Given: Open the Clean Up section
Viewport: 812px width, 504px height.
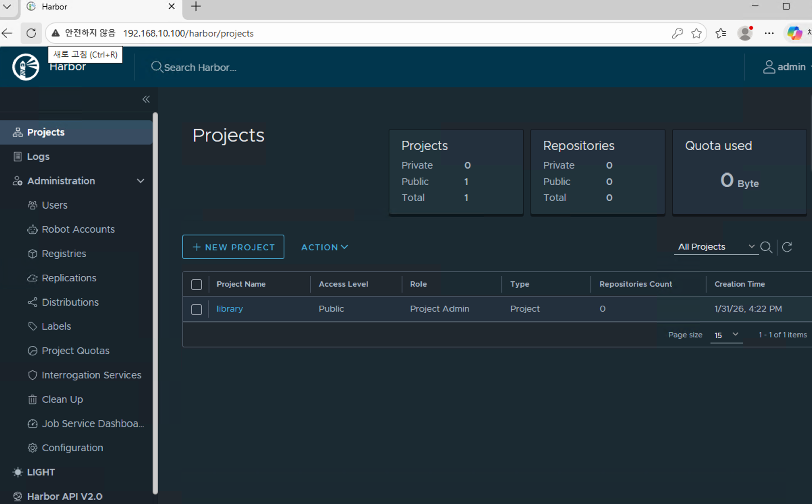Looking at the screenshot, I should pos(62,399).
